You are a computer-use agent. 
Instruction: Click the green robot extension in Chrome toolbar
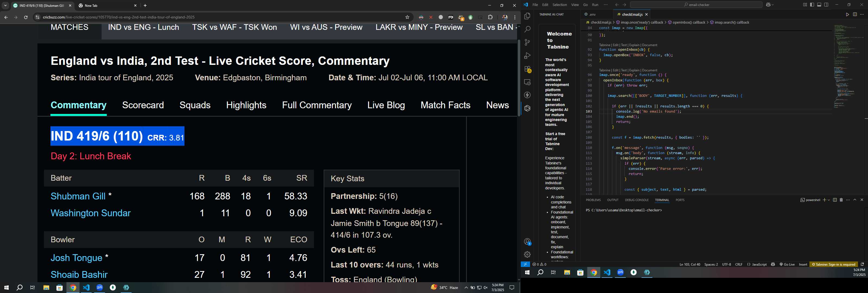point(470,17)
